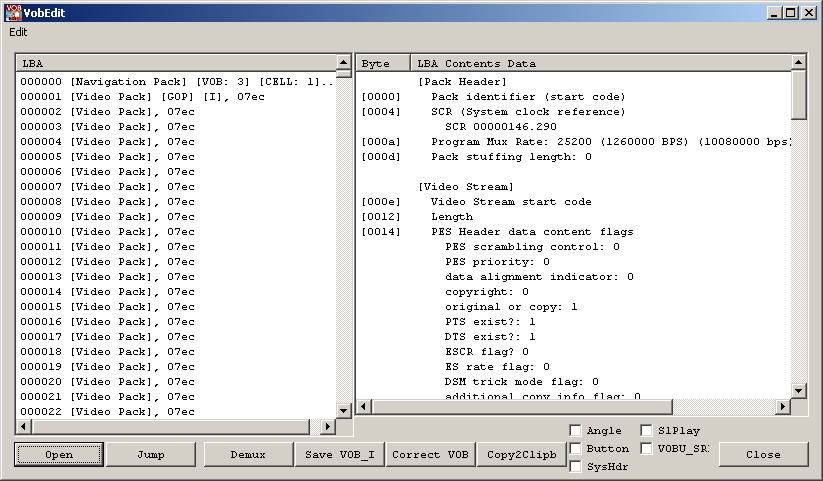Viewport: 823px width, 481px height.
Task: Select row 000001 Video Pack GOP I
Action: point(142,97)
